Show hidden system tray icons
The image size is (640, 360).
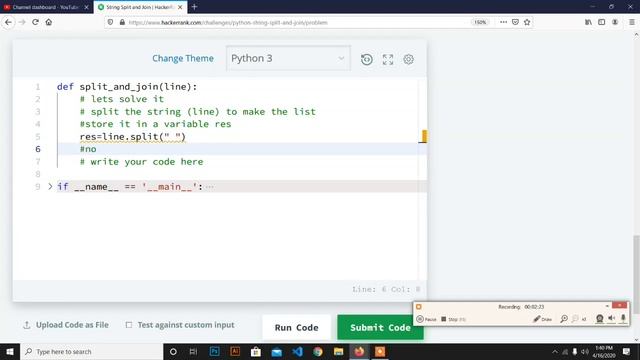555,351
